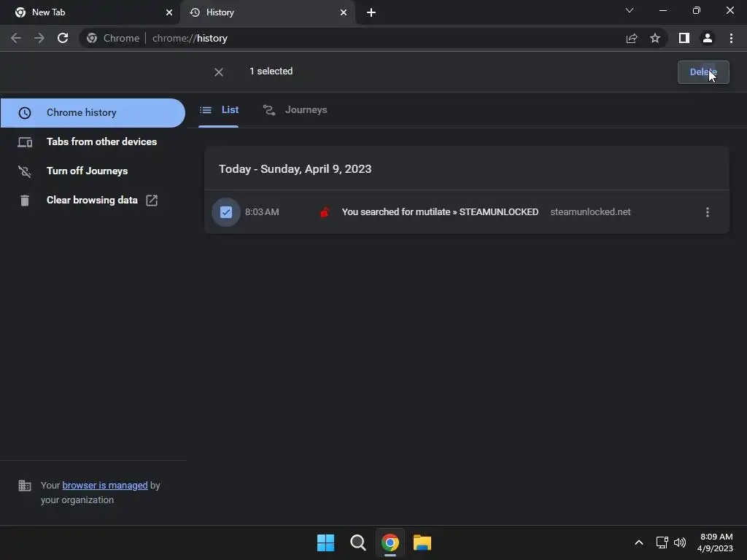
Task: Click the devices icon beside Tabs from other devices
Action: [25, 142]
